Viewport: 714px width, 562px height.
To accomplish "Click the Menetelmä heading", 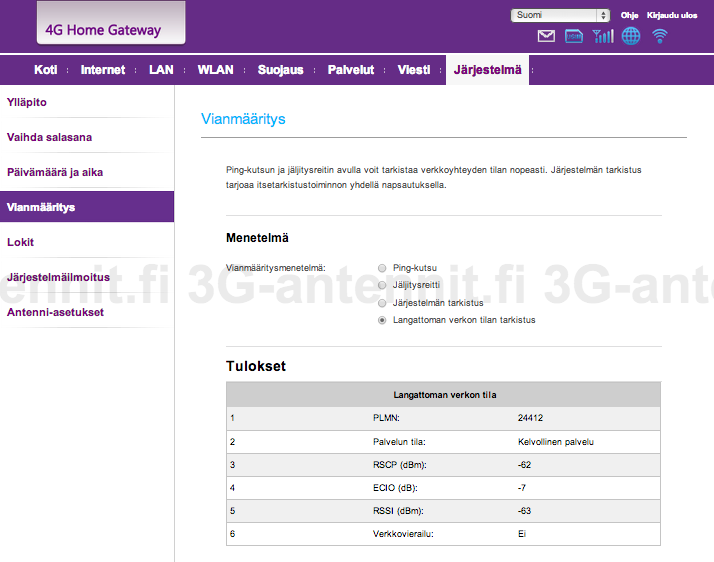I will coord(257,238).
